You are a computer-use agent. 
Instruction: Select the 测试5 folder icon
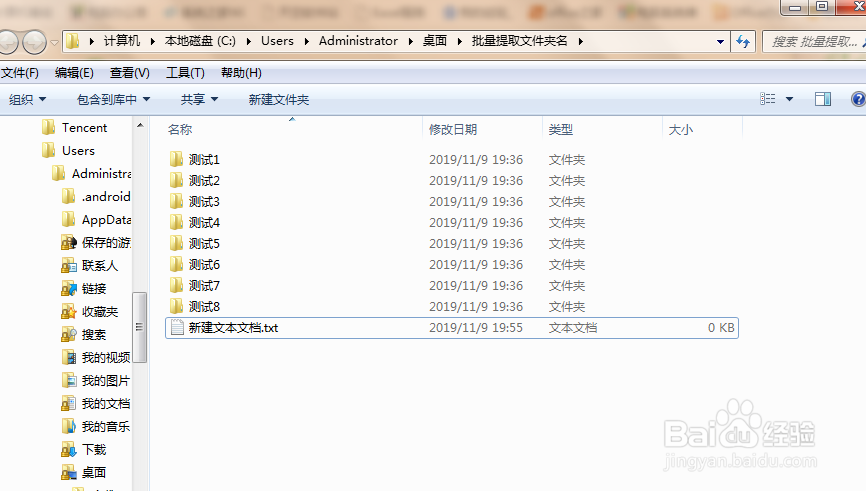coord(176,244)
